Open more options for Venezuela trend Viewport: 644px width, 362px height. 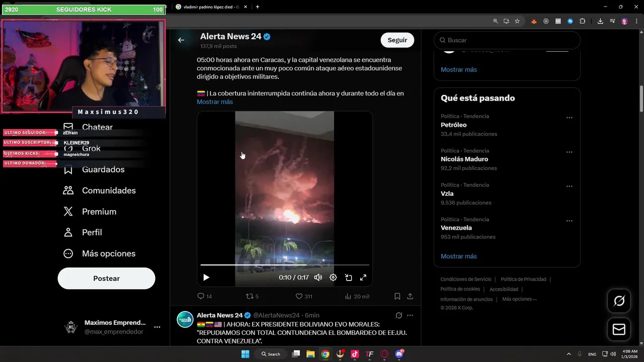(569, 221)
